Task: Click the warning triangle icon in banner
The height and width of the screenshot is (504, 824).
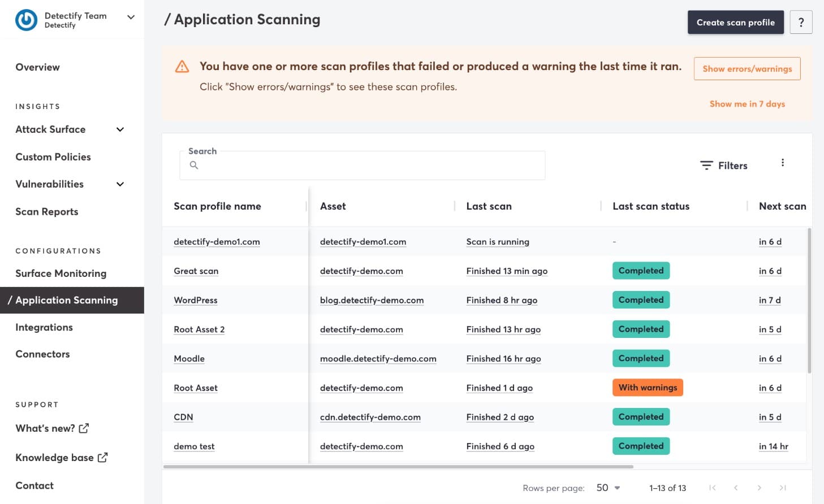Action: point(182,67)
